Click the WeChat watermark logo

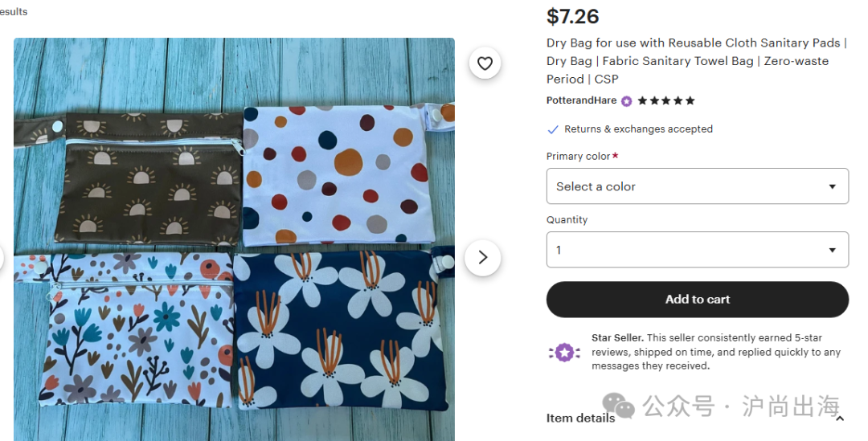tap(619, 406)
